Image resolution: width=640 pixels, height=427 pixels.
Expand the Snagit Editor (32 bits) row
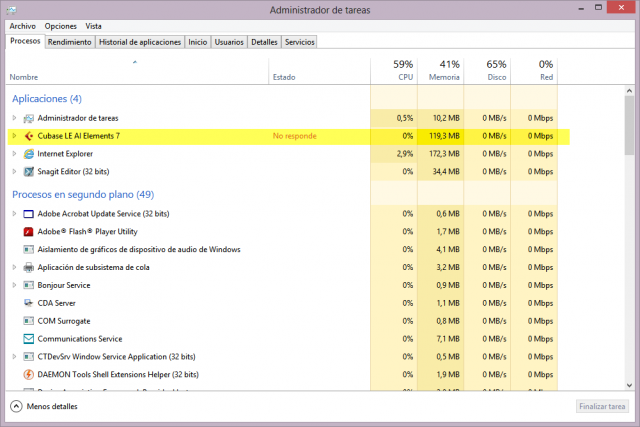pyautogui.click(x=14, y=171)
